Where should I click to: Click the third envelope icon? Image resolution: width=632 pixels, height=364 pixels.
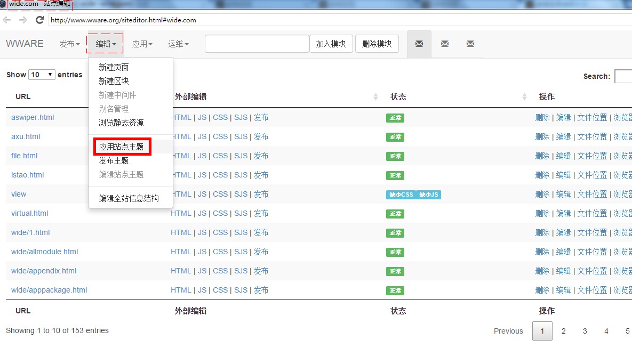click(470, 44)
